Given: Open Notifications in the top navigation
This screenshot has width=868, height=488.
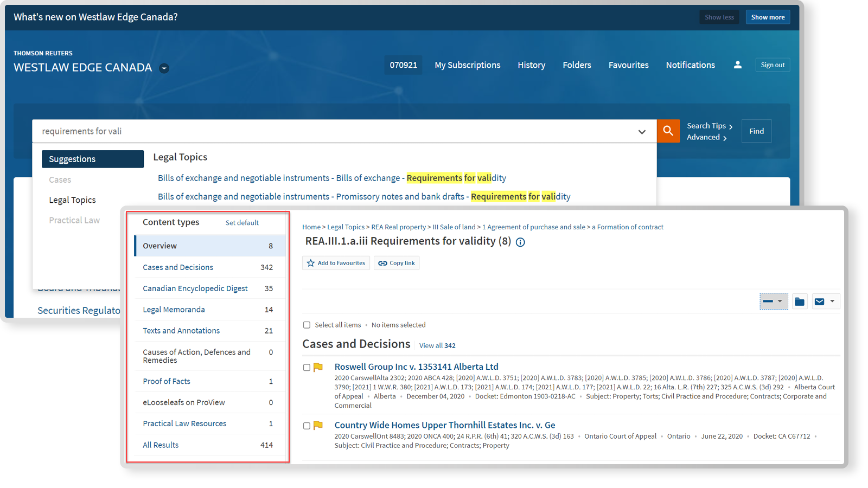Looking at the screenshot, I should click(x=690, y=65).
